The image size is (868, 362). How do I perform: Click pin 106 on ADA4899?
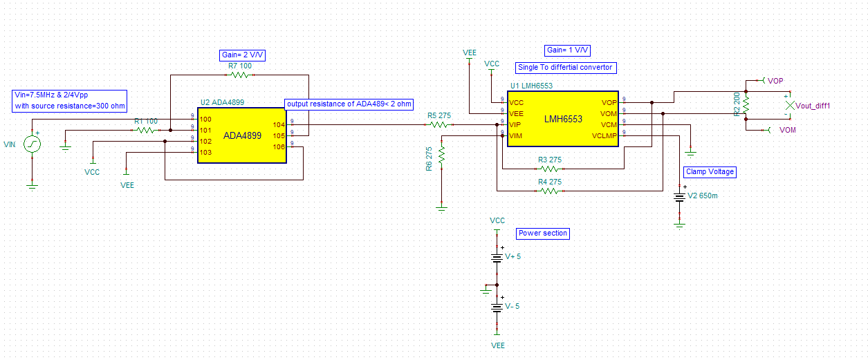279,146
